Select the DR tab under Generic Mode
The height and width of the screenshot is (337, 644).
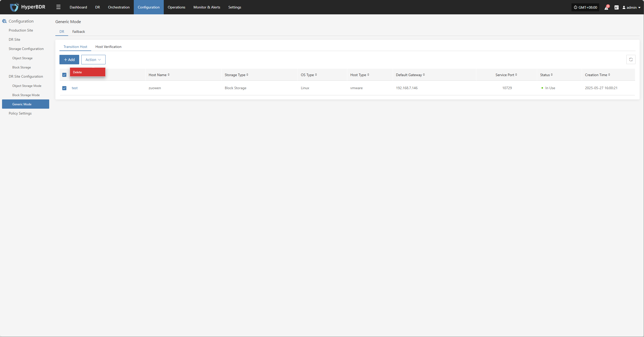pos(62,32)
